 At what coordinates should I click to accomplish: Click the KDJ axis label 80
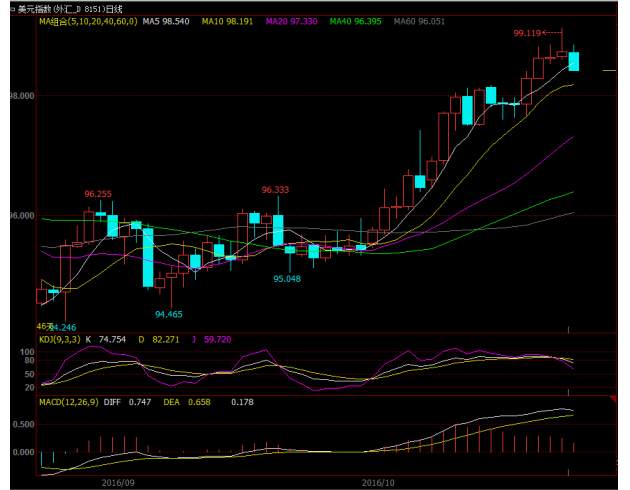29,360
